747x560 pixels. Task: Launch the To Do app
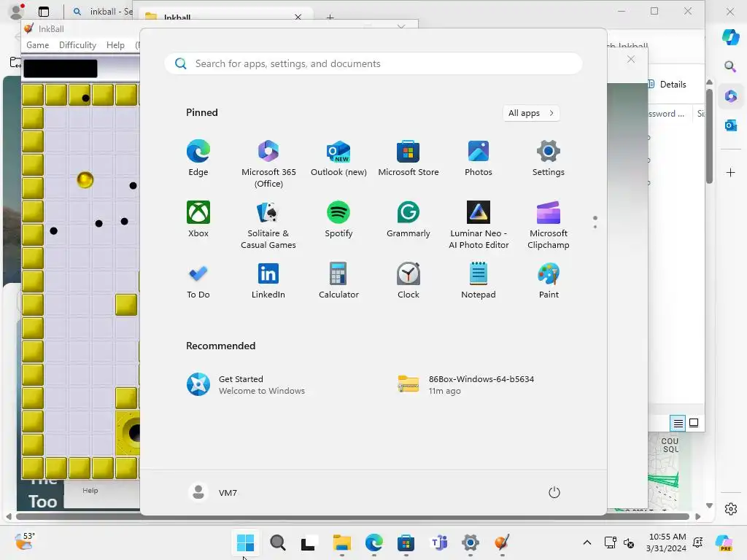pyautogui.click(x=198, y=281)
